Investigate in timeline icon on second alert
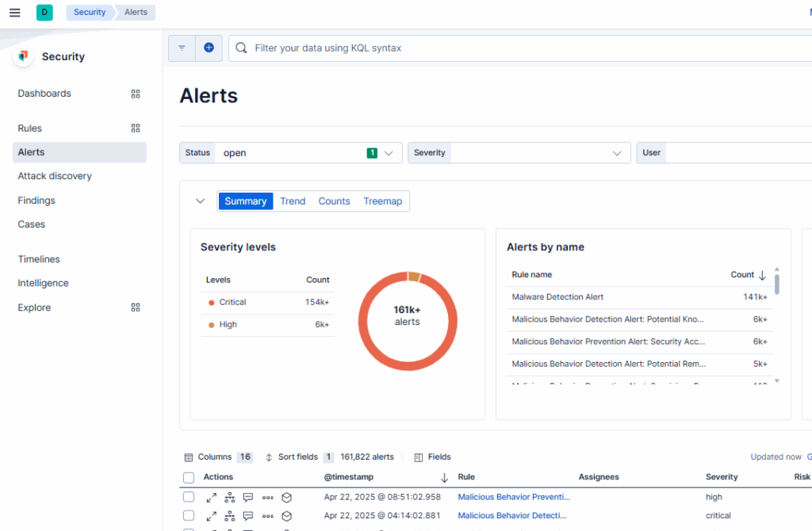Image resolution: width=812 pixels, height=531 pixels. coord(287,516)
